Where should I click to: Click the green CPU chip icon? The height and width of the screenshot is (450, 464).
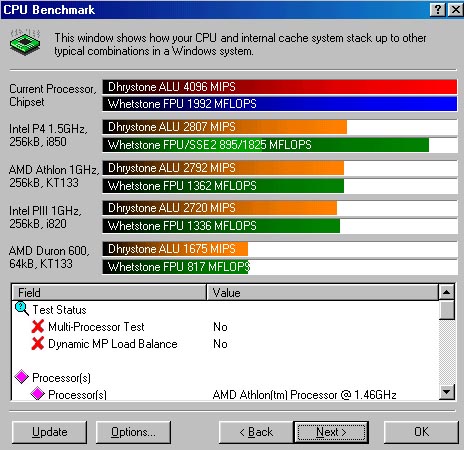(x=25, y=42)
